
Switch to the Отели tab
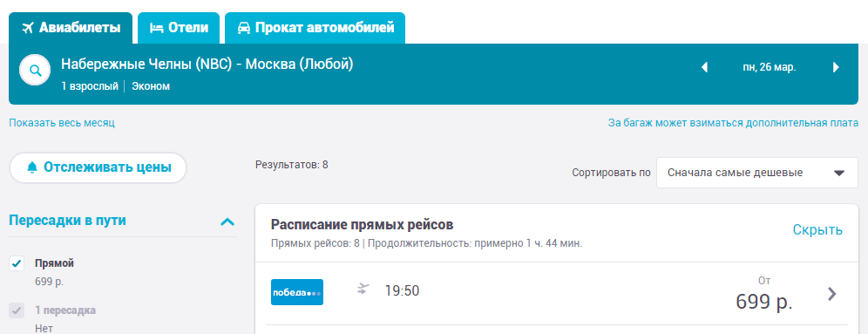pos(179,28)
